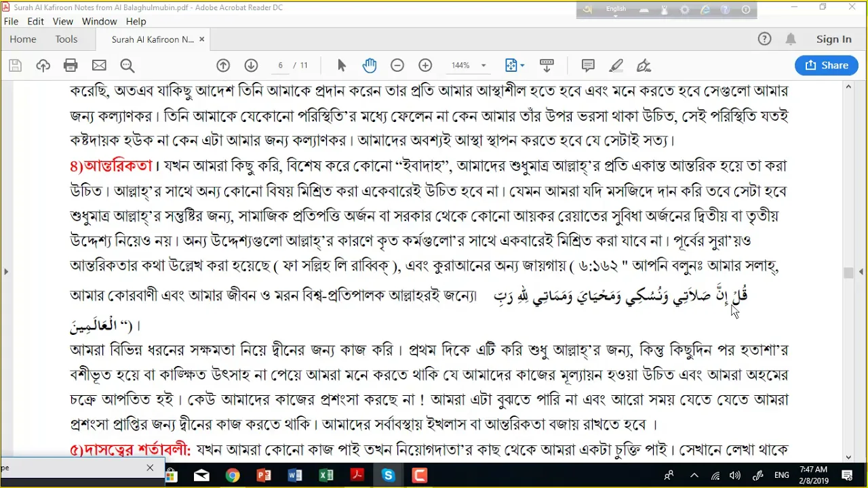Close the popup at the bottom left

(150, 468)
